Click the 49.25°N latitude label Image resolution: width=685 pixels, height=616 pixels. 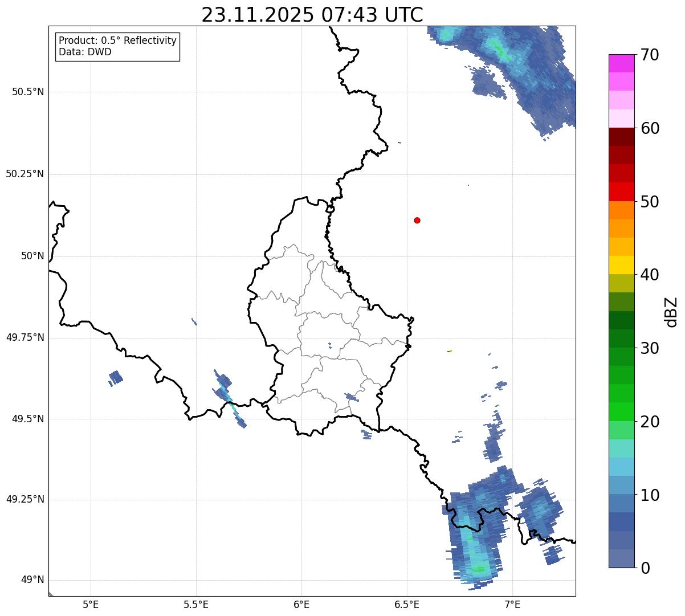[25, 499]
